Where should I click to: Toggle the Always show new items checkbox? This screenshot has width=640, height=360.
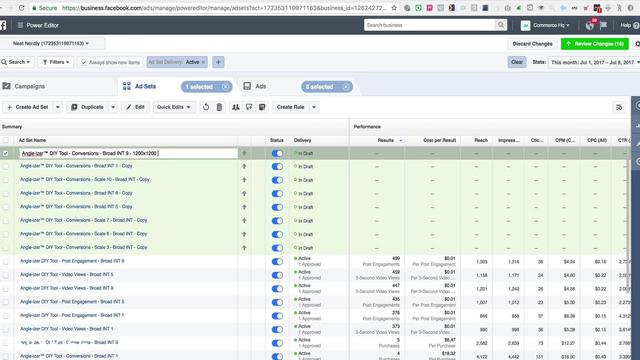point(84,62)
